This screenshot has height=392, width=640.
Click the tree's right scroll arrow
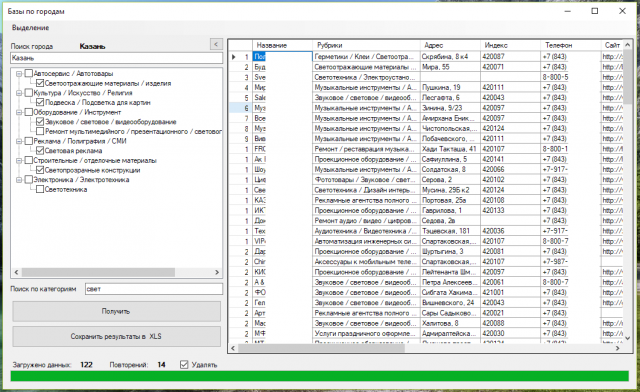tap(217, 272)
